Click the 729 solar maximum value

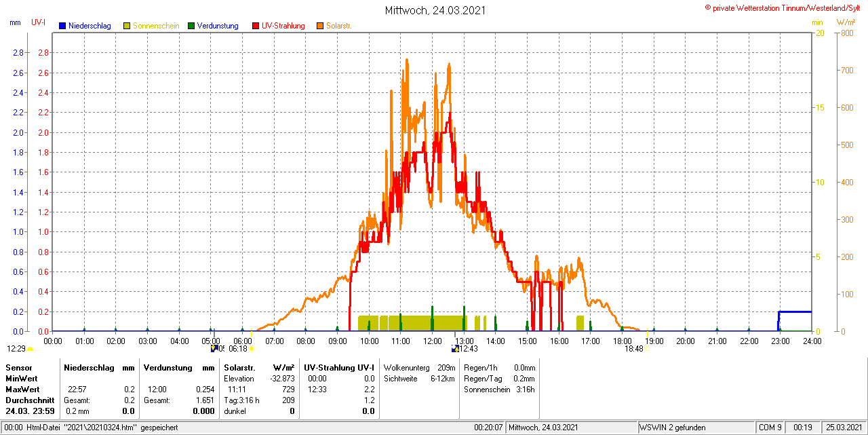(x=288, y=390)
